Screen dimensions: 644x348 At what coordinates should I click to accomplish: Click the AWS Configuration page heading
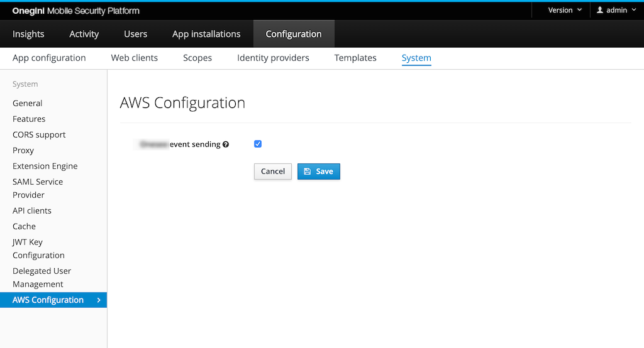point(183,102)
